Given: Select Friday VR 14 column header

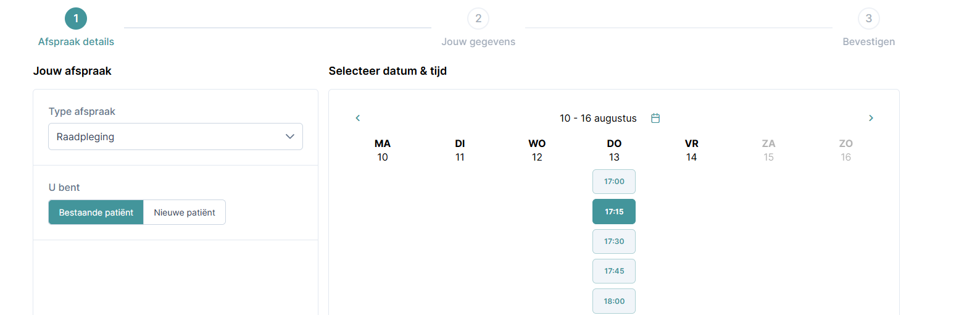Looking at the screenshot, I should point(691,150).
